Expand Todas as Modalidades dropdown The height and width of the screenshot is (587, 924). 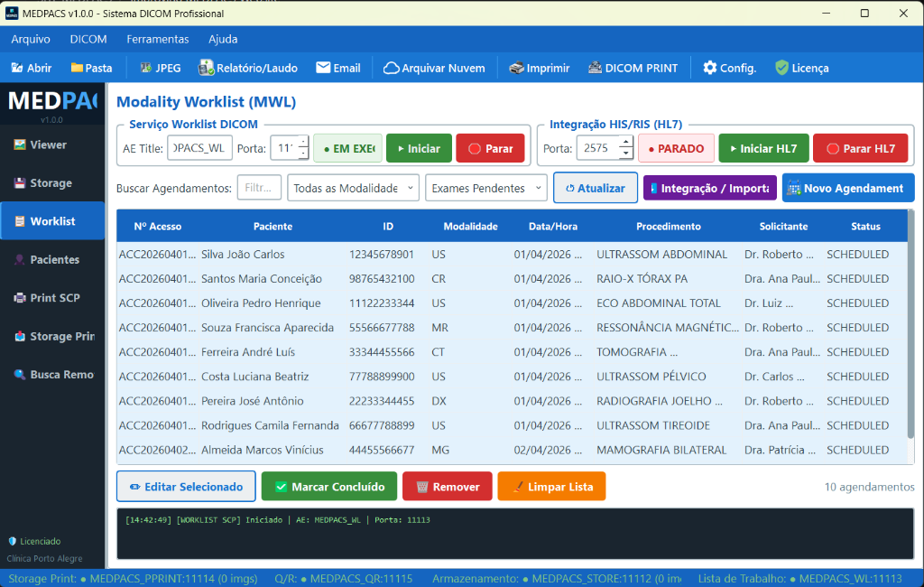[353, 188]
